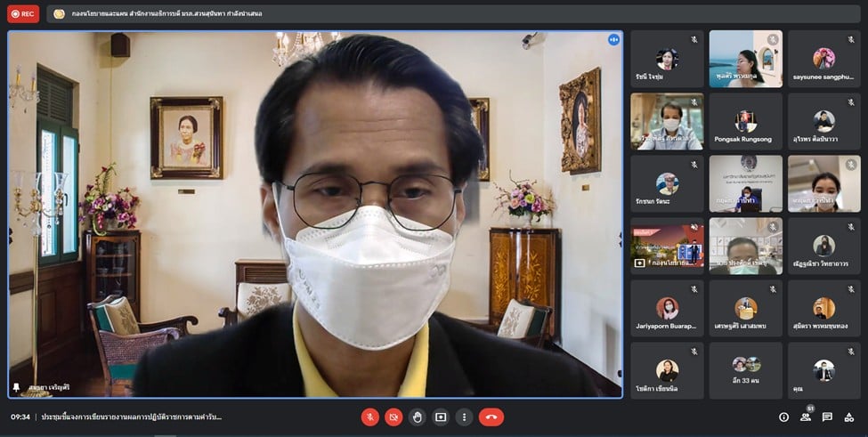The height and width of the screenshot is (437, 868).
Task: Unmute the microphone in the call controls
Action: coord(369,417)
